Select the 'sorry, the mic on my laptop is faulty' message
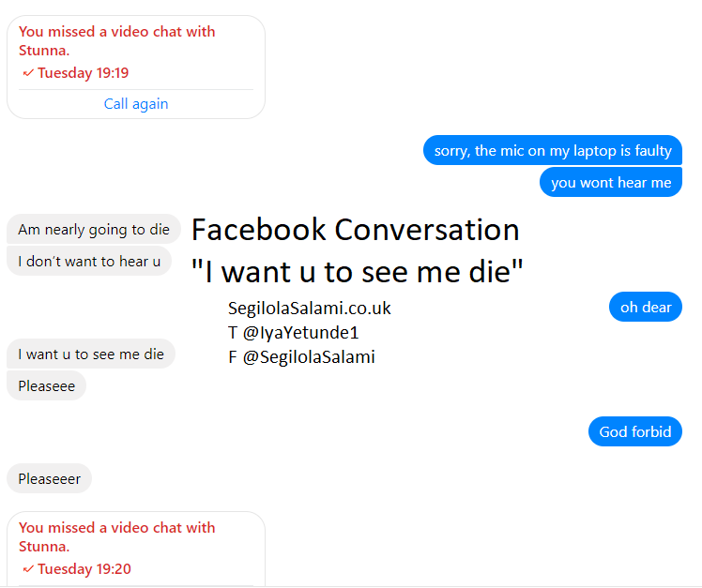The width and height of the screenshot is (702, 588). [553, 150]
